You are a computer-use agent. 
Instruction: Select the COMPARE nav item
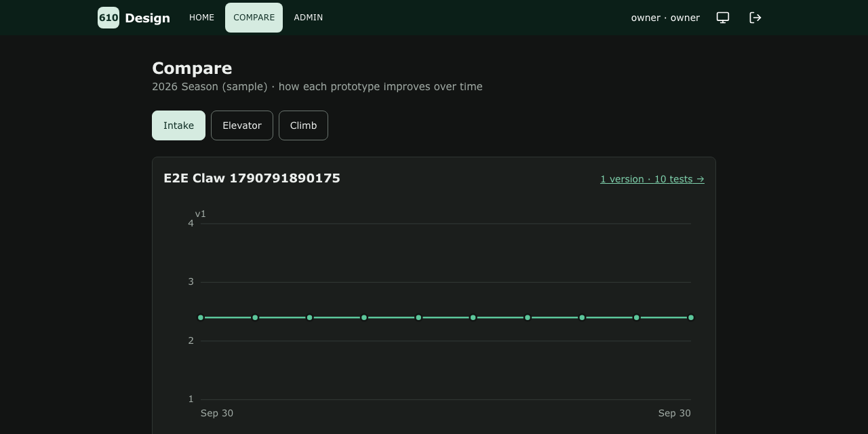coord(254,18)
